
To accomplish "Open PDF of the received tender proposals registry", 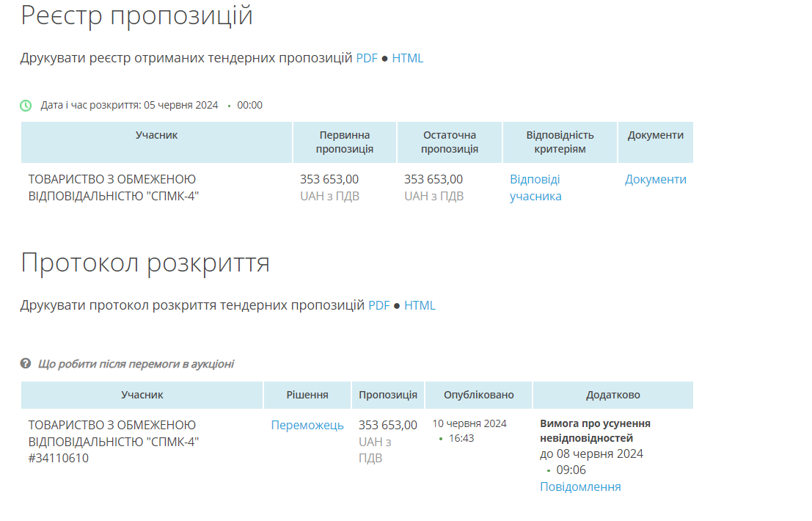I will coord(367,58).
